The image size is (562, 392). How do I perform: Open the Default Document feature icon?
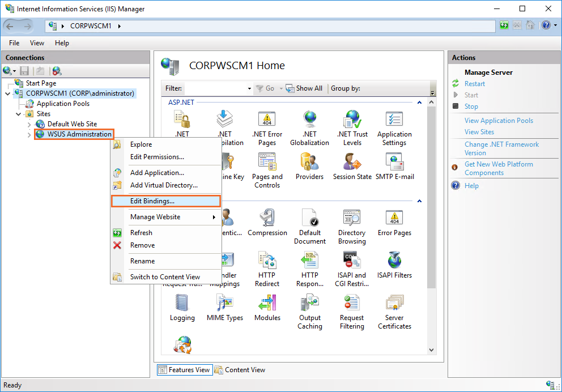point(309,226)
